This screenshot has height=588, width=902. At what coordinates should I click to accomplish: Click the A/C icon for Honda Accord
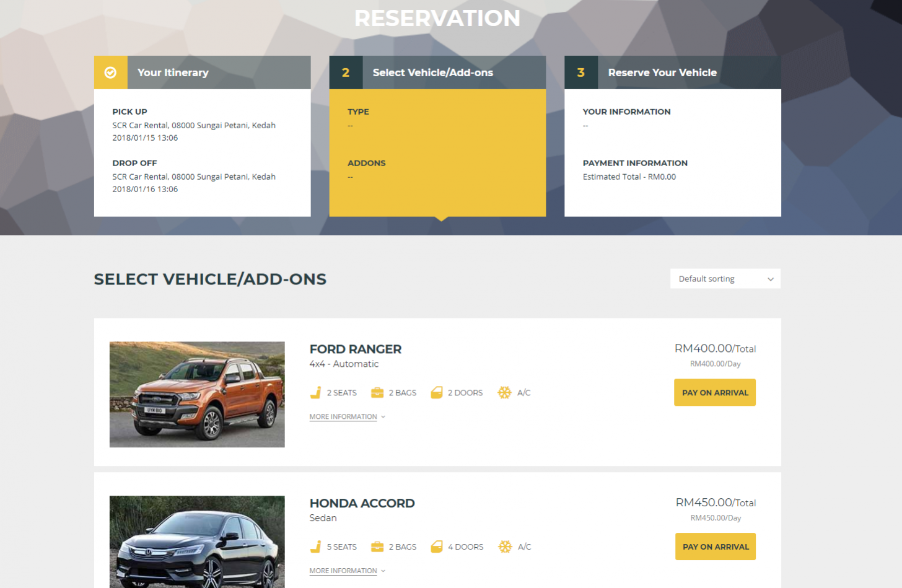(x=504, y=546)
